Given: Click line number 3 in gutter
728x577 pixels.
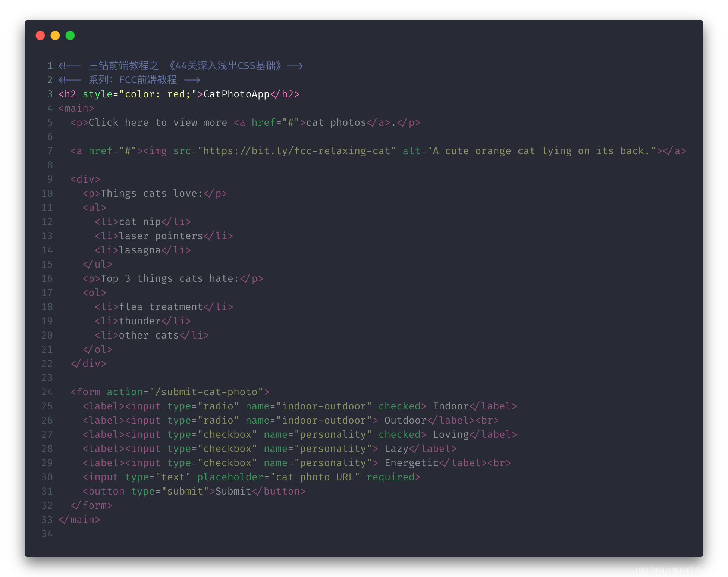Looking at the screenshot, I should (50, 94).
